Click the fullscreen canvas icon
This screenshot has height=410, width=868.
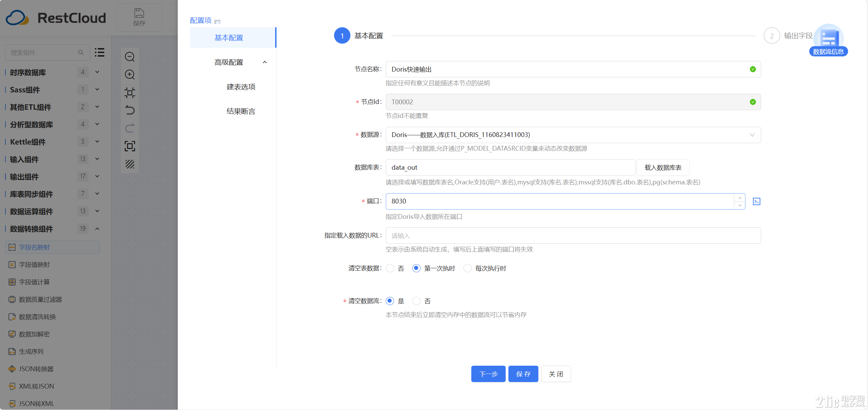tap(130, 146)
